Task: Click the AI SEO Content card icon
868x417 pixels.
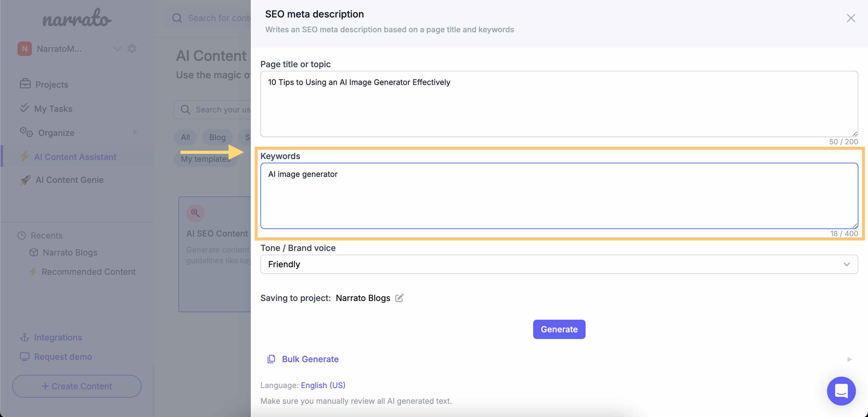Action: pyautogui.click(x=195, y=213)
